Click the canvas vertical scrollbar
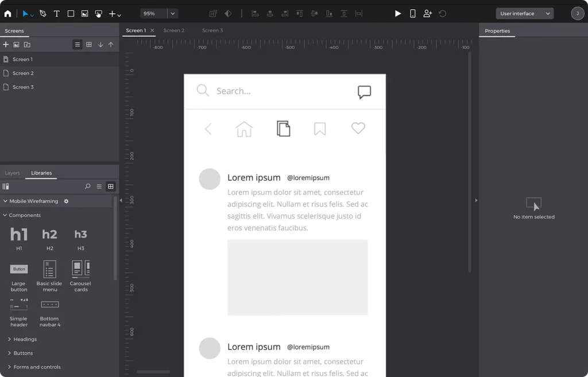 (x=469, y=162)
